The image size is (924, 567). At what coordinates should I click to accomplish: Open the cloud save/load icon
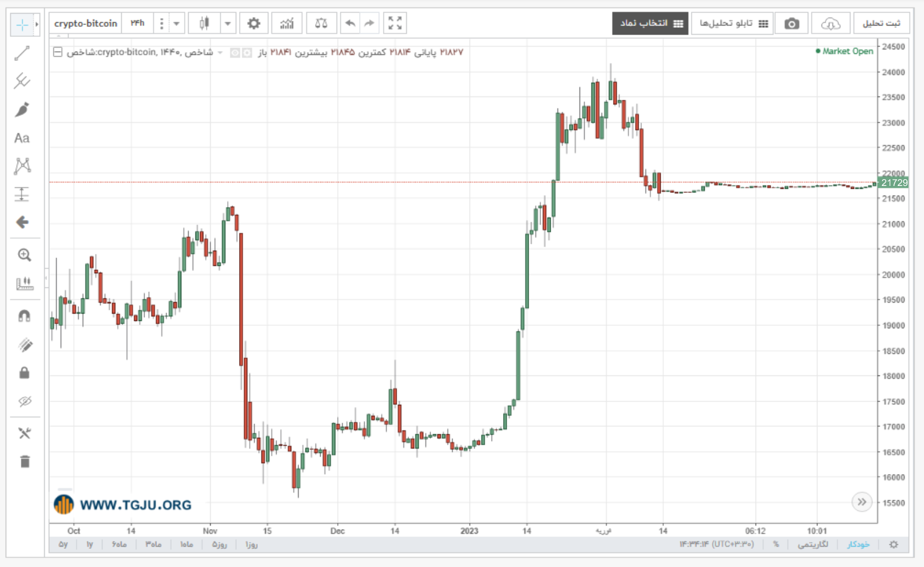(x=831, y=23)
